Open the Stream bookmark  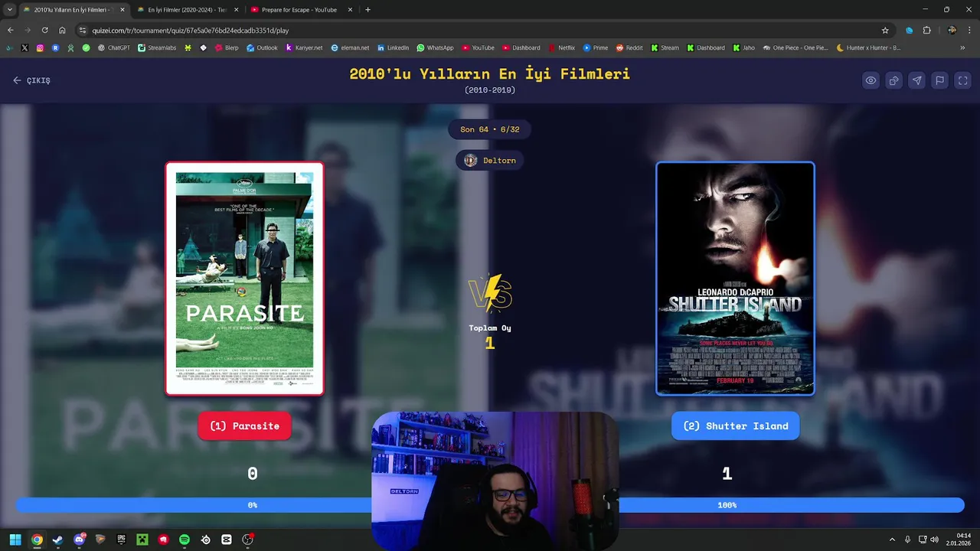(x=665, y=47)
